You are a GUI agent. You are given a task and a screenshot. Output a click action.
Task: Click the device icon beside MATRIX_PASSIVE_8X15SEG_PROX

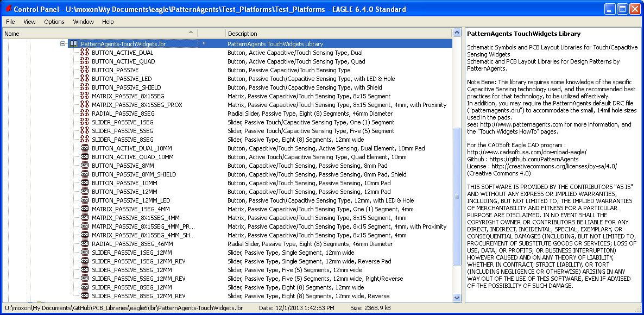point(85,105)
